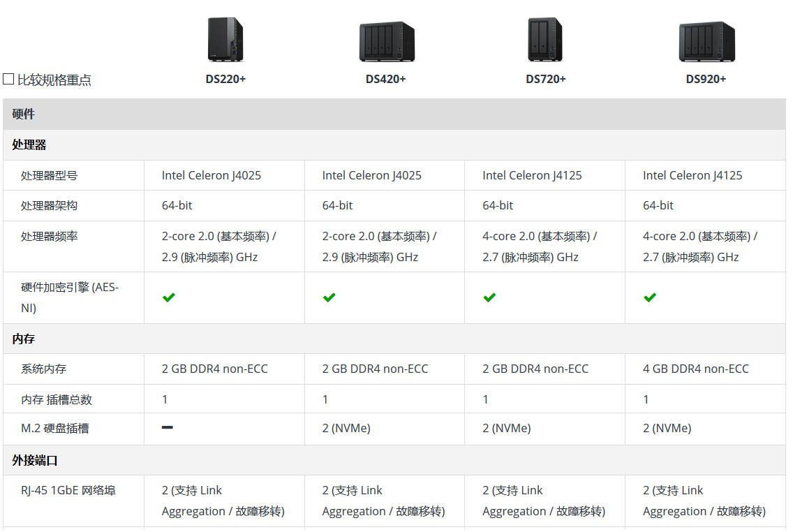Click the DS920+ 4 GB DDR4 memory cell
793x532 pixels.
695,369
